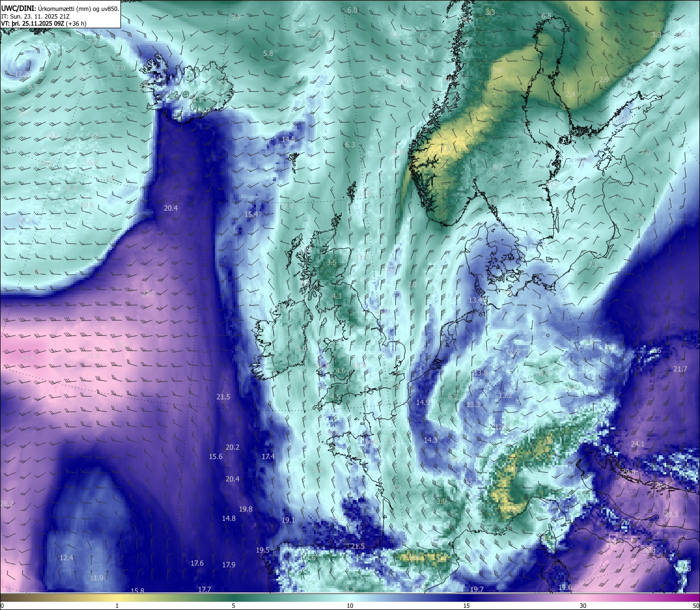Click the map value 17.7

click(x=205, y=589)
